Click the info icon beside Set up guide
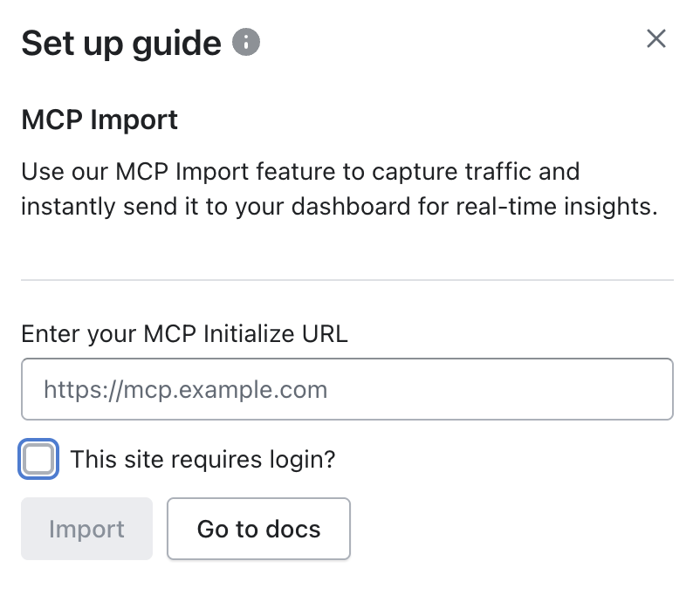Image resolution: width=700 pixels, height=602 pixels. (247, 42)
